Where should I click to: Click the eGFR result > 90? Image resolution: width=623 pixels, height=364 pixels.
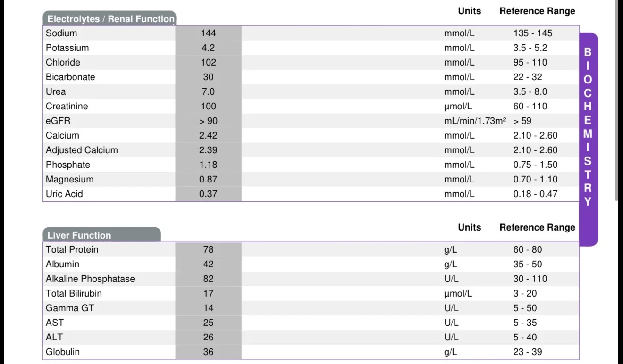pyautogui.click(x=209, y=121)
